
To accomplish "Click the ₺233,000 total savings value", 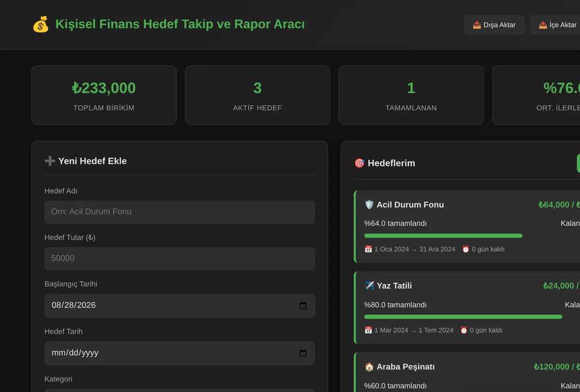I will (x=104, y=88).
